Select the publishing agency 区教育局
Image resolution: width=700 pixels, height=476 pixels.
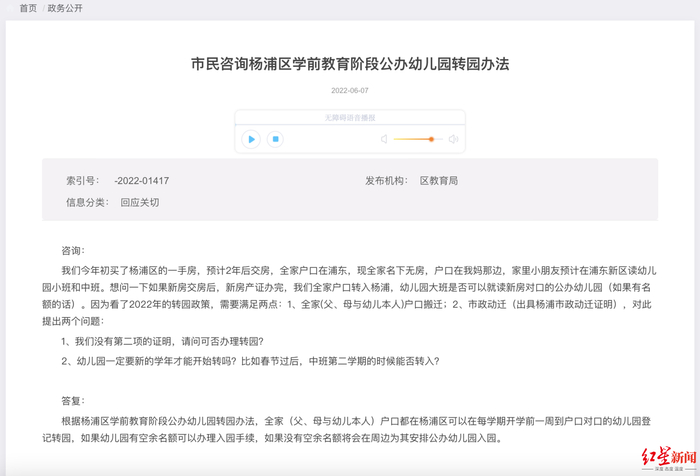tap(439, 181)
